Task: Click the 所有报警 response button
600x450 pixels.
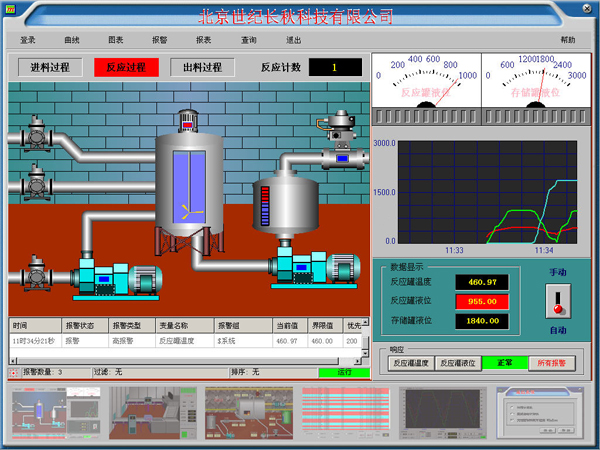Action: (x=553, y=363)
